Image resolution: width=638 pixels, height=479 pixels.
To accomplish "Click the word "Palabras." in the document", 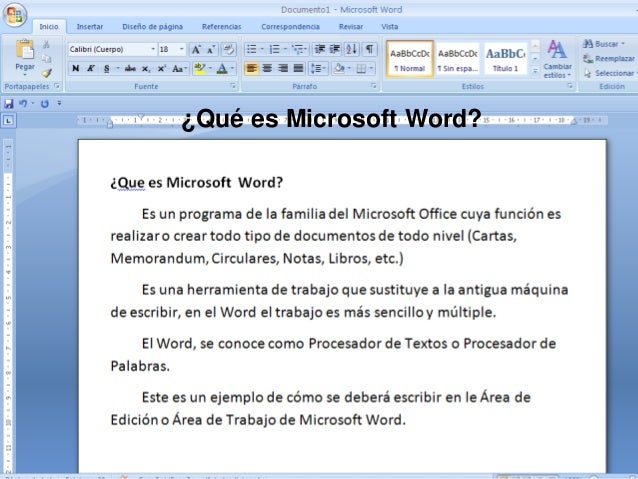I will coord(140,366).
